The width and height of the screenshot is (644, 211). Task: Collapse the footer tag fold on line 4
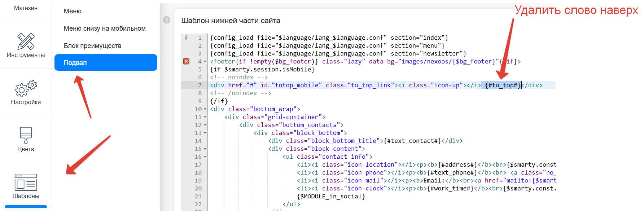[205, 62]
